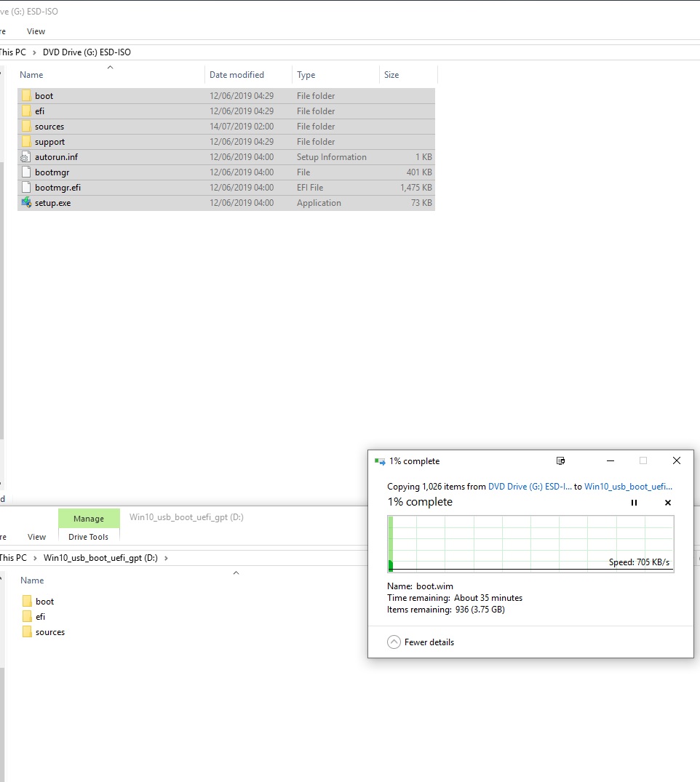
Task: Open the Drive Tools tab
Action: 88,537
